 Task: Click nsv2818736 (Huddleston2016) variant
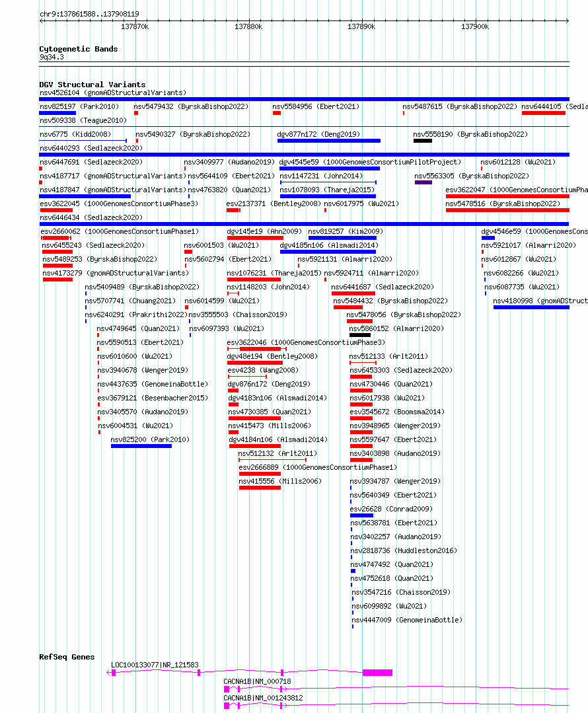click(x=404, y=550)
